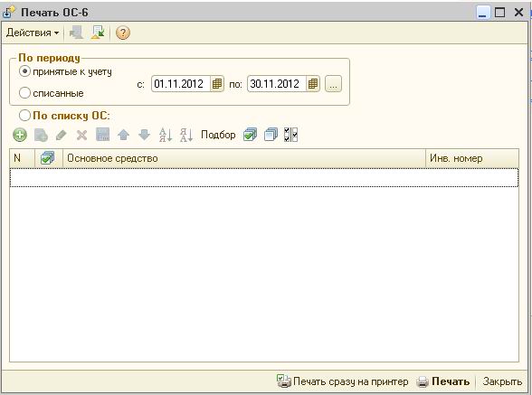
Task: Click the green Add row icon
Action: 20,135
